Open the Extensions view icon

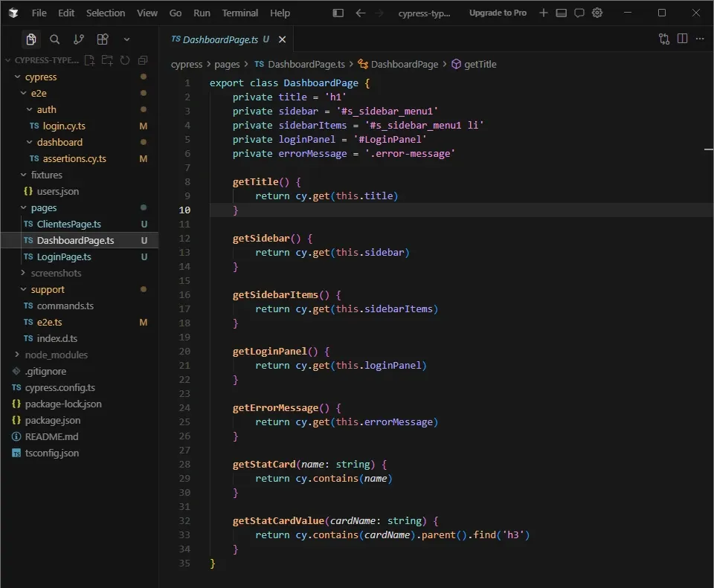103,39
